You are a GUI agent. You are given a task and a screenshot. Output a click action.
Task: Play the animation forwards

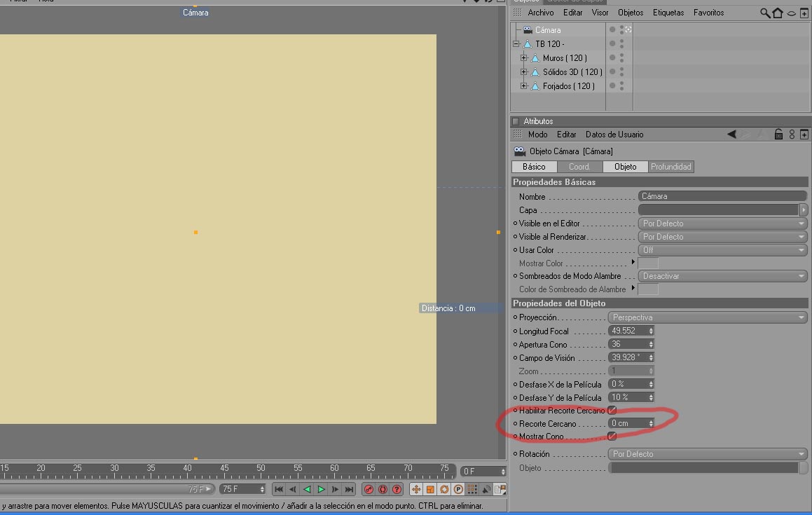(x=321, y=489)
